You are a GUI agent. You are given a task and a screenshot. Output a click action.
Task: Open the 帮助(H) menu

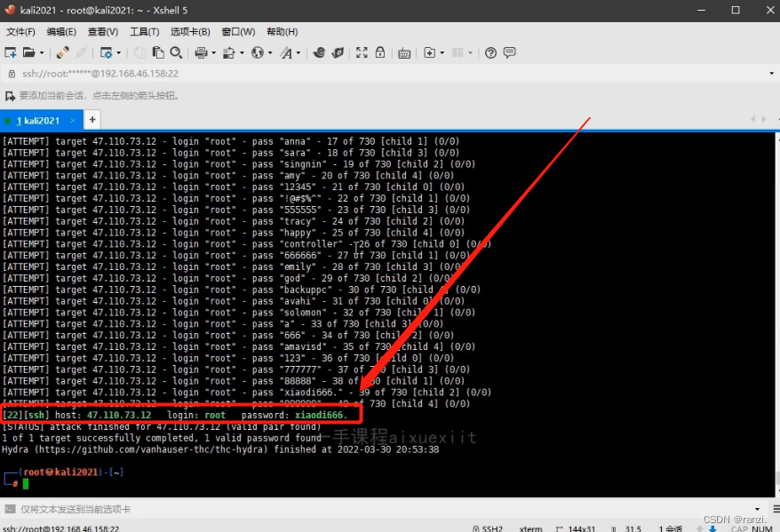tap(282, 32)
